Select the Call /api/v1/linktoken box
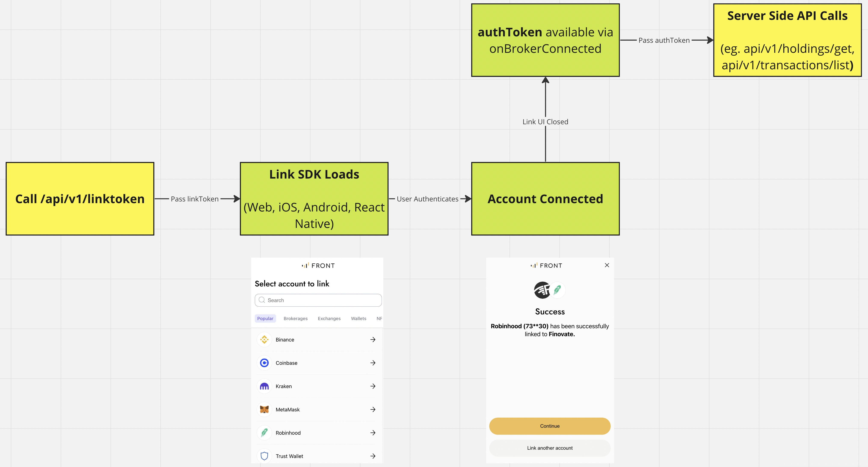This screenshot has width=868, height=467. tap(80, 199)
